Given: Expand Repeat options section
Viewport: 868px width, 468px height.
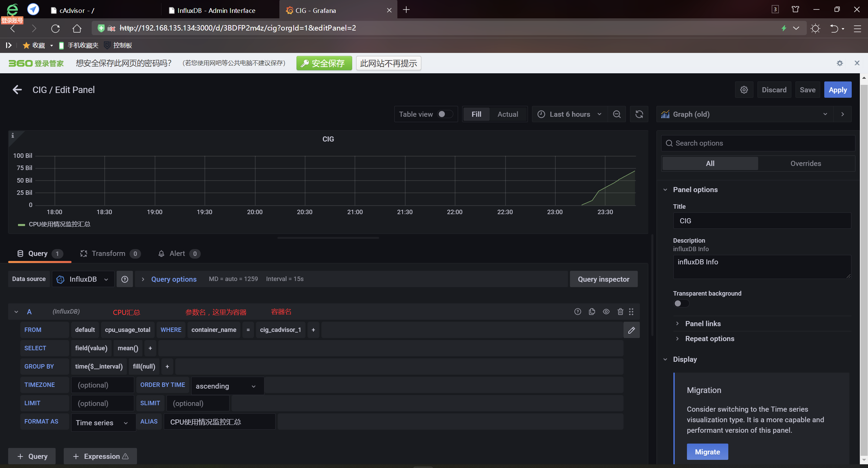Looking at the screenshot, I should pyautogui.click(x=709, y=339).
